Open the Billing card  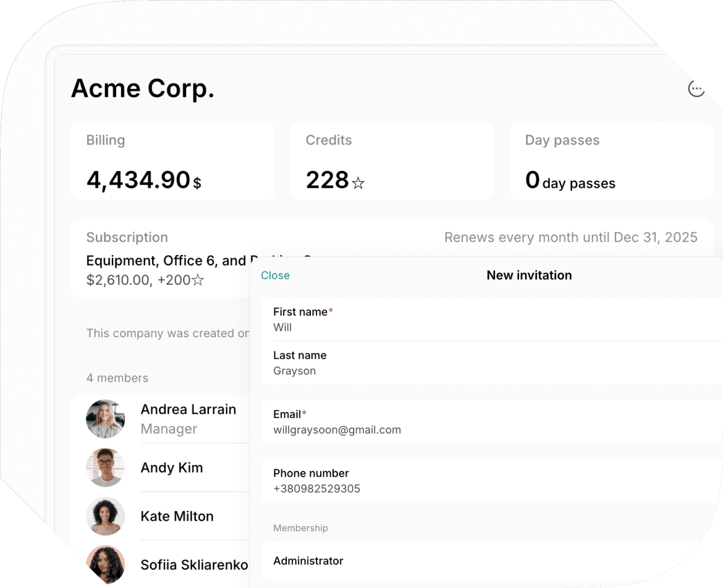[x=173, y=161]
